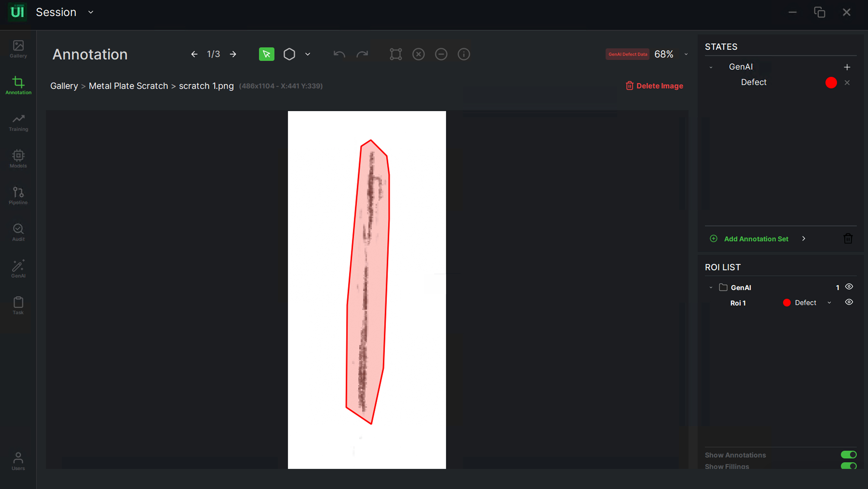
Task: Open the Roi 1 Defect state dropdown
Action: point(829,303)
